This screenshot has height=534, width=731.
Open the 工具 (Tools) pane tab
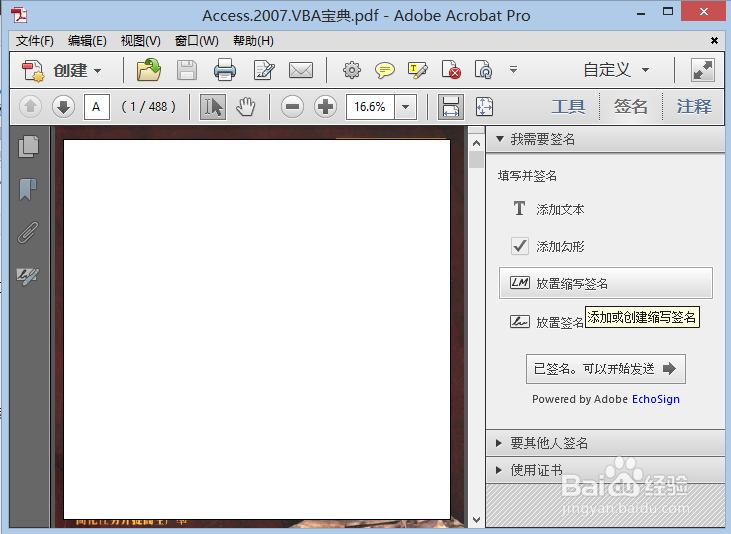tap(568, 107)
